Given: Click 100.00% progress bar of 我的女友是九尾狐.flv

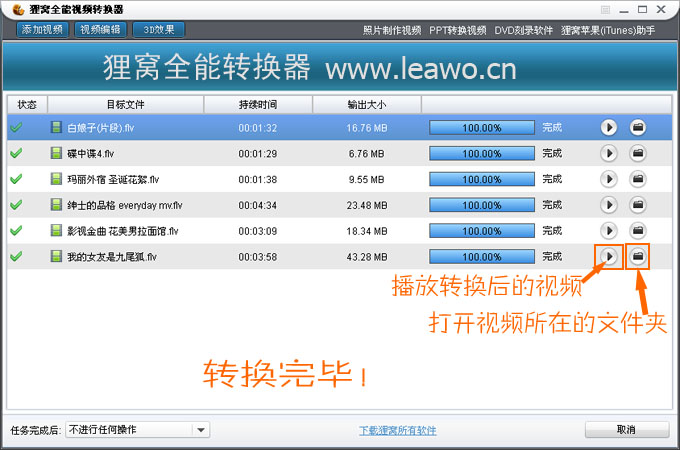Looking at the screenshot, I should pyautogui.click(x=482, y=257).
